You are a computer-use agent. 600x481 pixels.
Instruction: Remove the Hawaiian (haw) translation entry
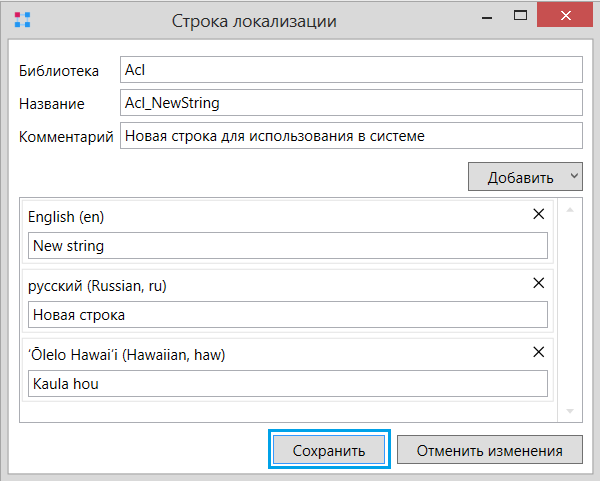point(538,352)
